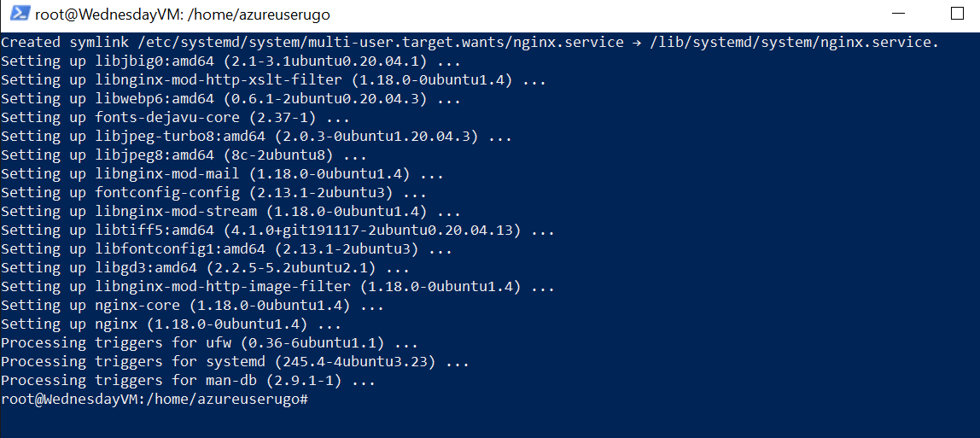Click the nginx.service symlink target path

pos(793,42)
